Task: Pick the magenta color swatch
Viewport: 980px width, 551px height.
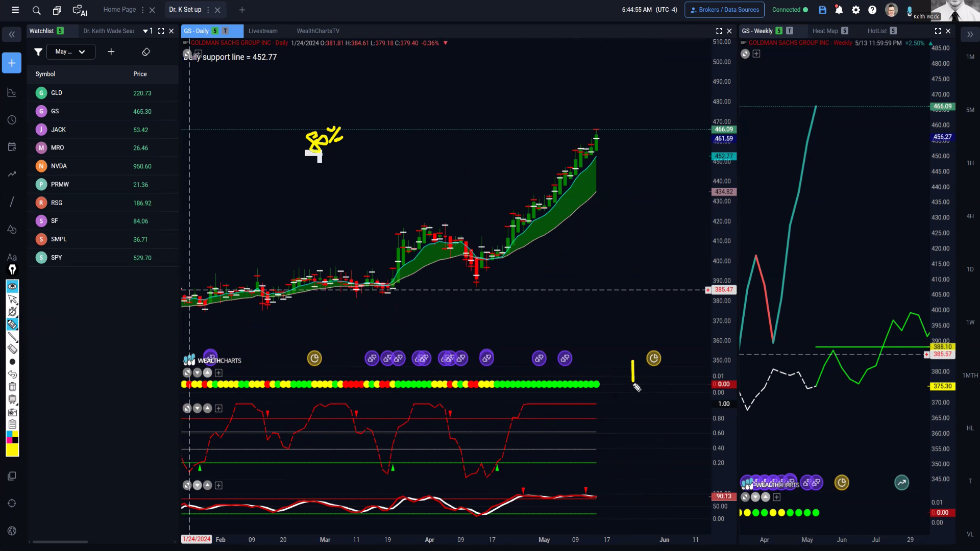Action: click(9, 440)
